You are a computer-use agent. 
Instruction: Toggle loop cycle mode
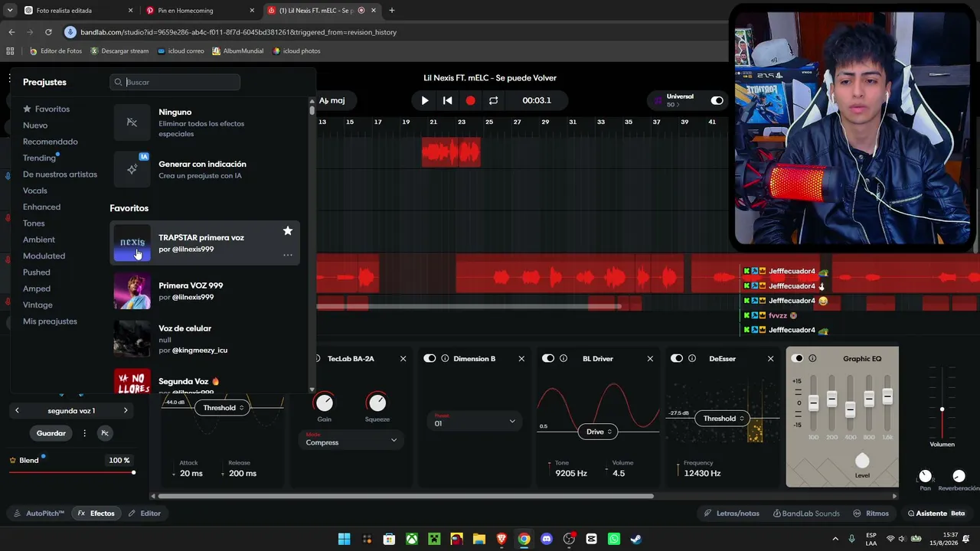[493, 100]
